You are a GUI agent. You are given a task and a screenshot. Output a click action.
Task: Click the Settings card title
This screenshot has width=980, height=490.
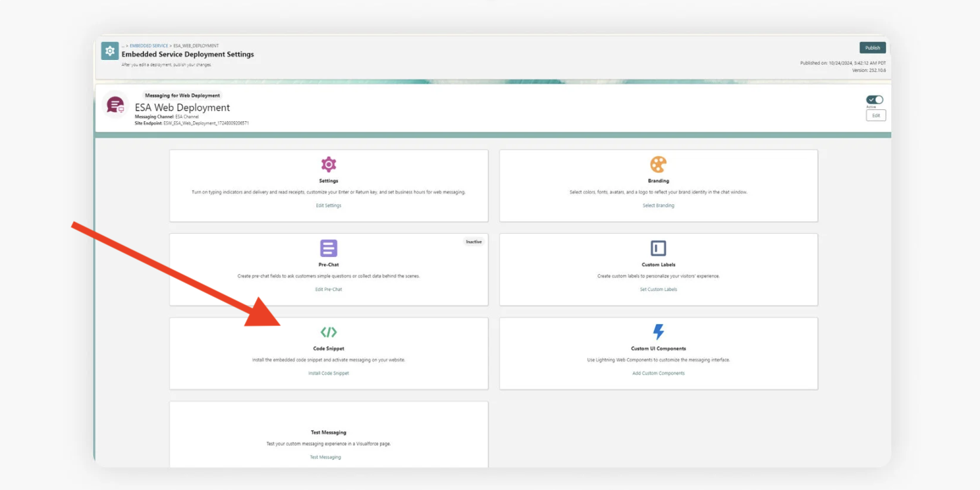pyautogui.click(x=329, y=180)
